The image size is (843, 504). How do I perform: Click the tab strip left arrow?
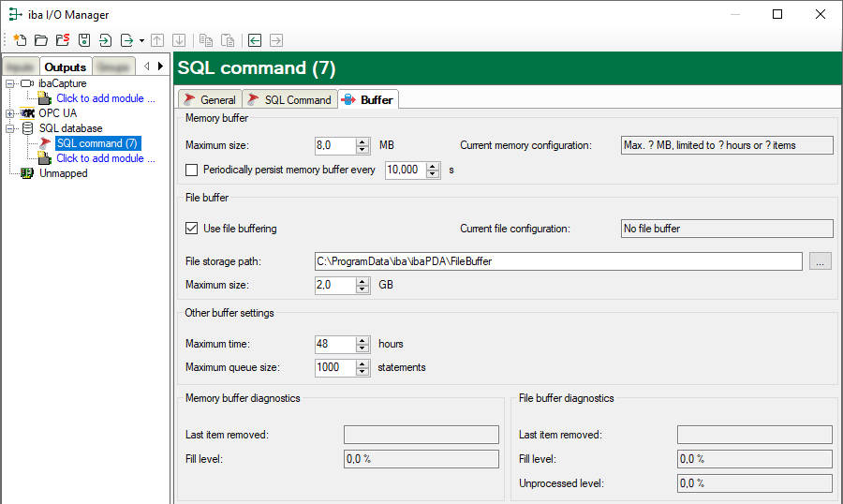click(147, 67)
